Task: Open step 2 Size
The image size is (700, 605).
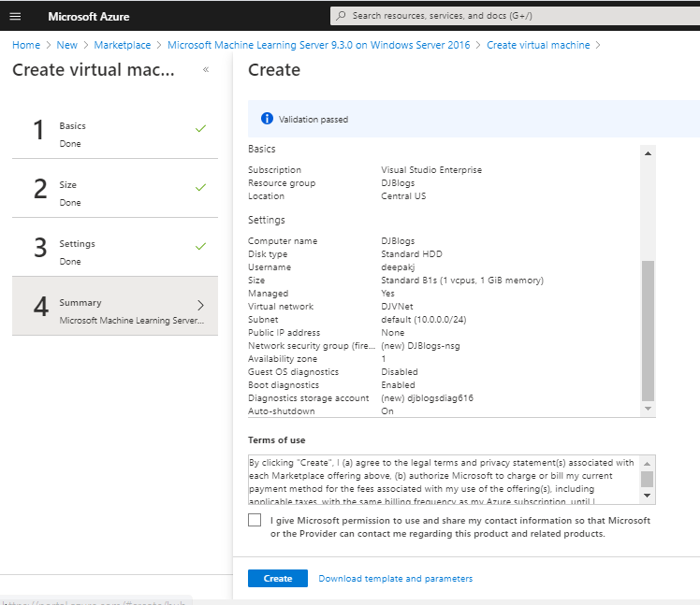Action: (115, 188)
